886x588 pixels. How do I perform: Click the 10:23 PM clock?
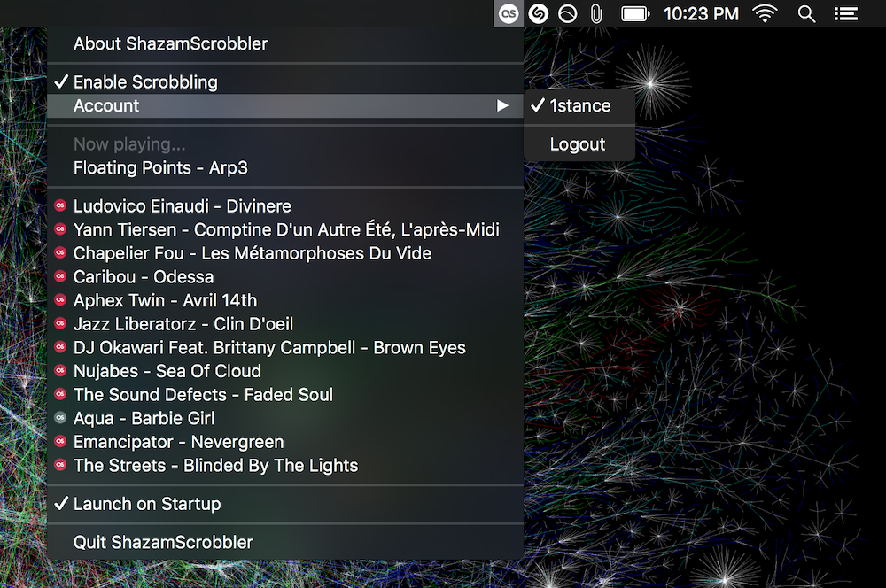(x=701, y=13)
